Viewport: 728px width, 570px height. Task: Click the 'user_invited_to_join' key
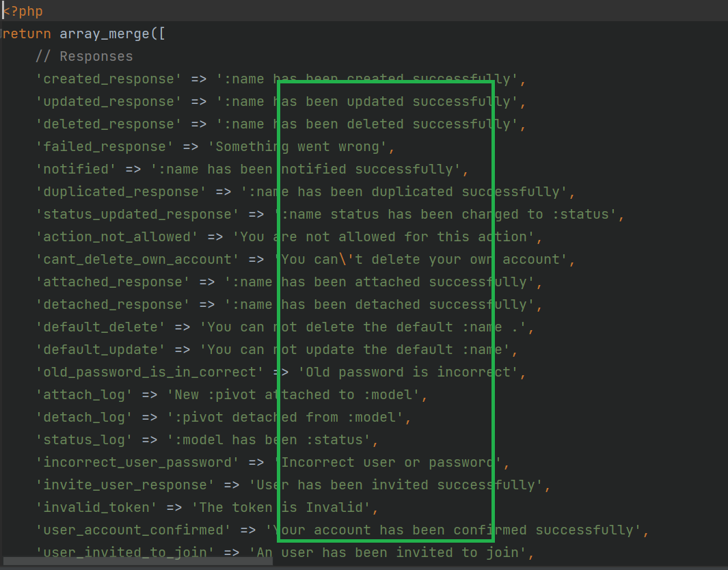tap(125, 553)
